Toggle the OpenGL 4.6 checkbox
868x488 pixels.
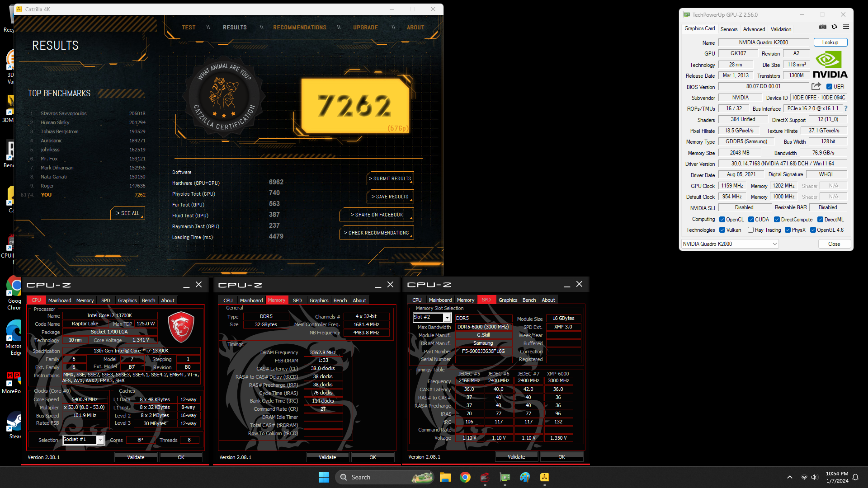tap(813, 230)
